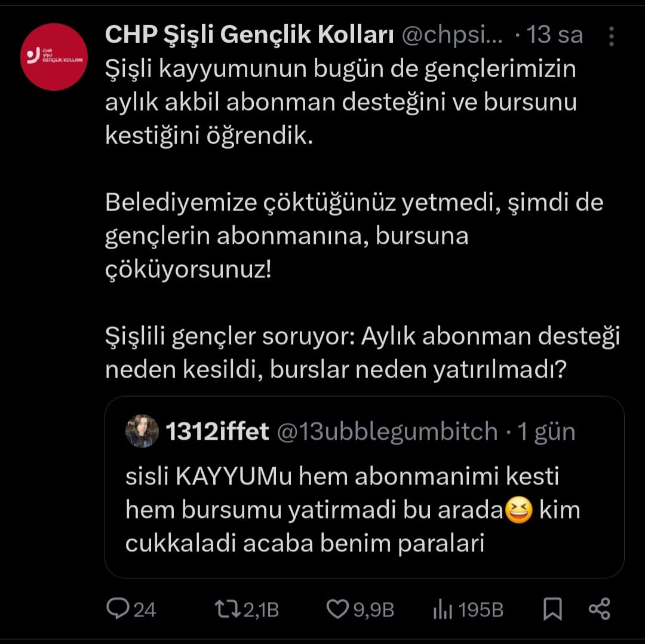Screen dimensions: 645x644
Task: Bookmark this tweet
Action: tap(552, 609)
